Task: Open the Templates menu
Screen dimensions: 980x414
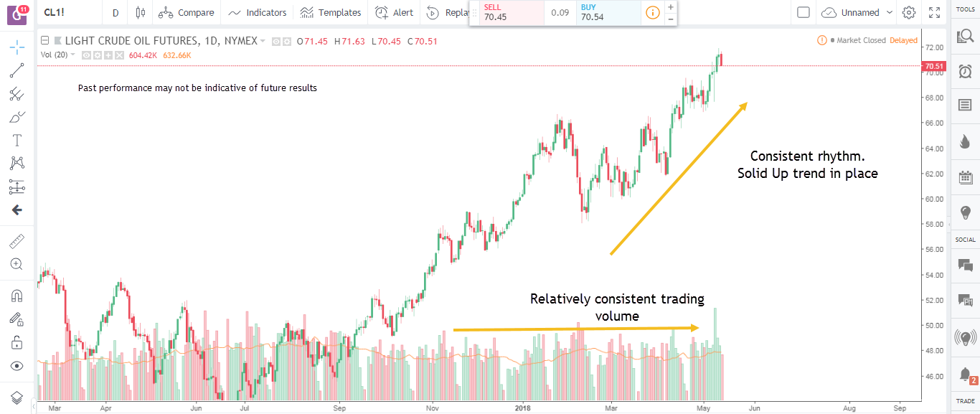Action: pyautogui.click(x=331, y=12)
